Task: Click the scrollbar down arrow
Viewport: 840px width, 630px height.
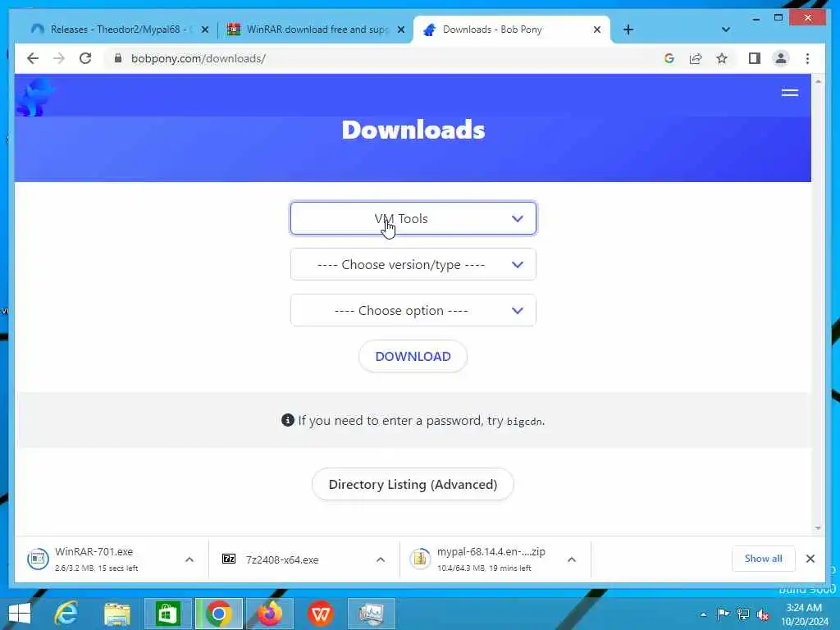Action: pyautogui.click(x=818, y=527)
